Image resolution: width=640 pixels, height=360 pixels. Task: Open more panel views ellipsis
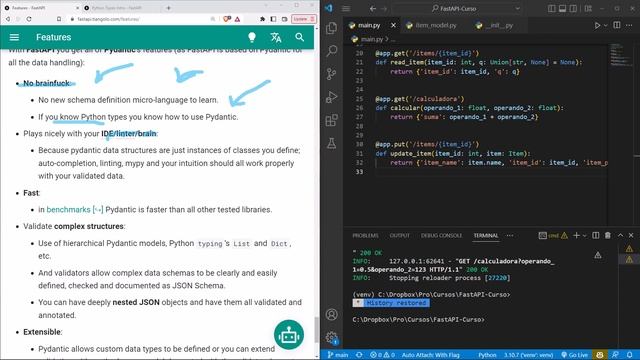pyautogui.click(x=510, y=236)
